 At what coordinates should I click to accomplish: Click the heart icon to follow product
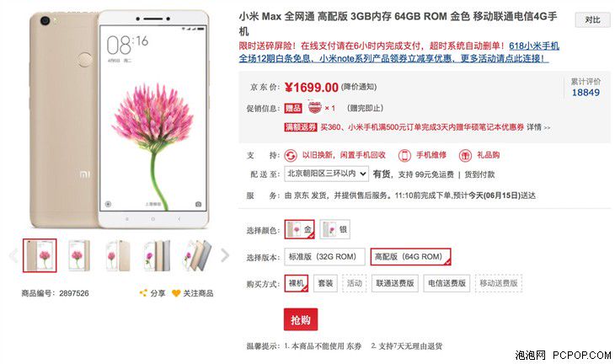[176, 293]
